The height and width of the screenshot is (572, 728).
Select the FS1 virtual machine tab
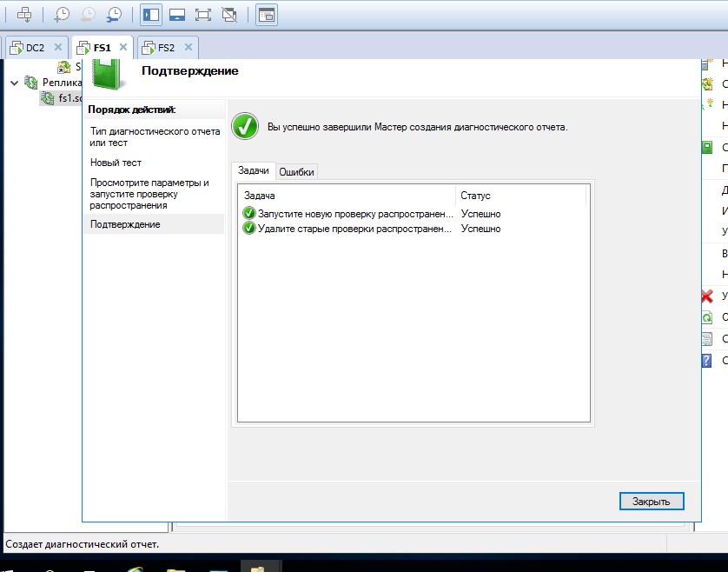103,48
